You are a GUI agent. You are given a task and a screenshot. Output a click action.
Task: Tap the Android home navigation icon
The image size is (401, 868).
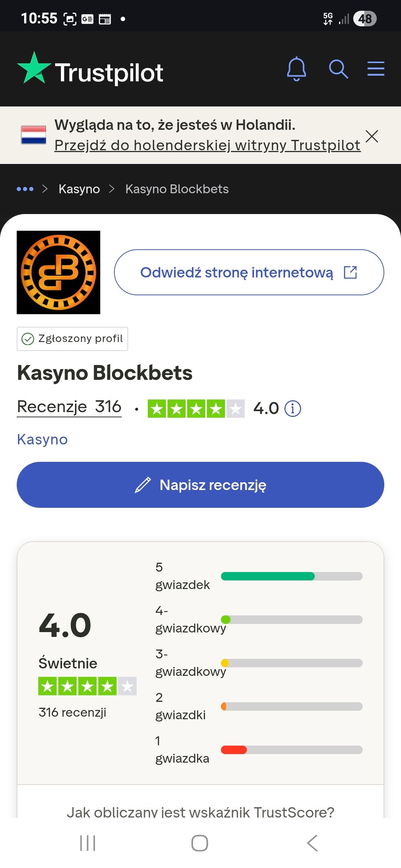click(x=200, y=843)
